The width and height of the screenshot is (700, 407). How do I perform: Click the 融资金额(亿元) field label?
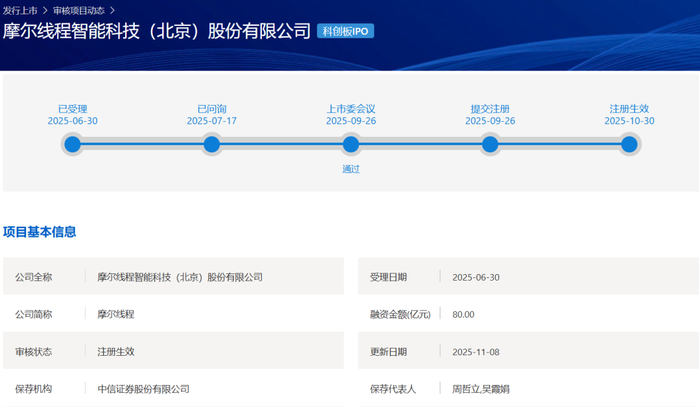400,314
